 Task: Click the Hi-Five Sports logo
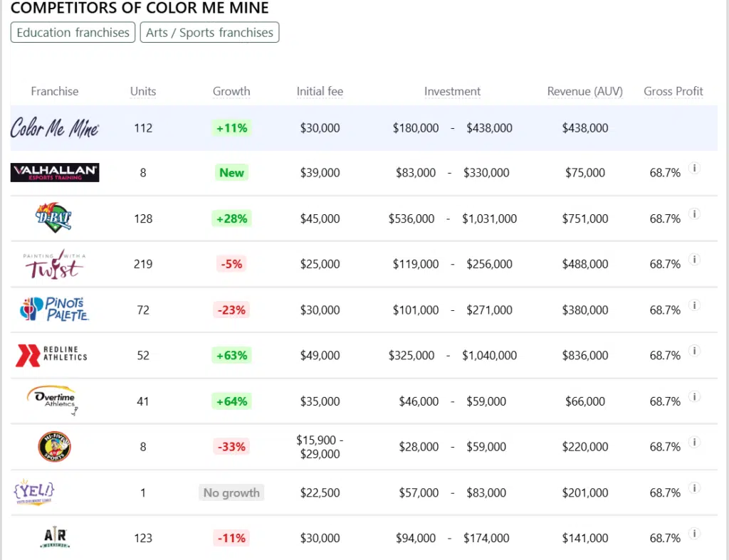pos(54,447)
